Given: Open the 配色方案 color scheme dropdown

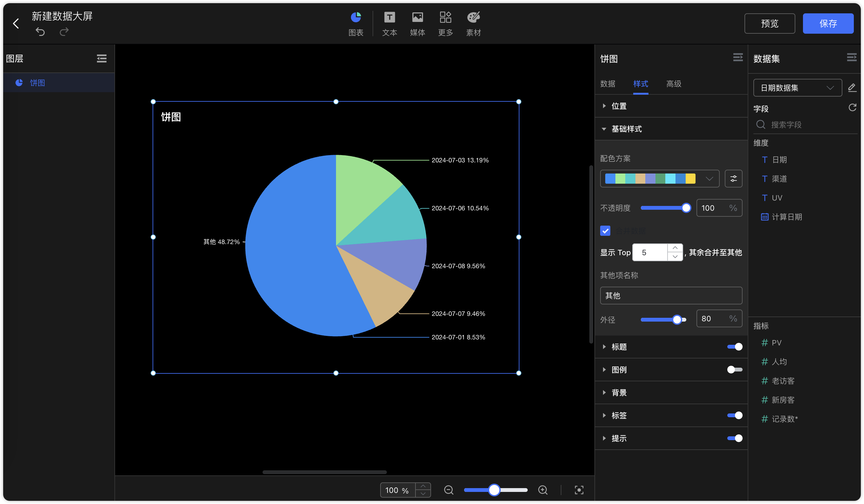Looking at the screenshot, I should click(659, 179).
